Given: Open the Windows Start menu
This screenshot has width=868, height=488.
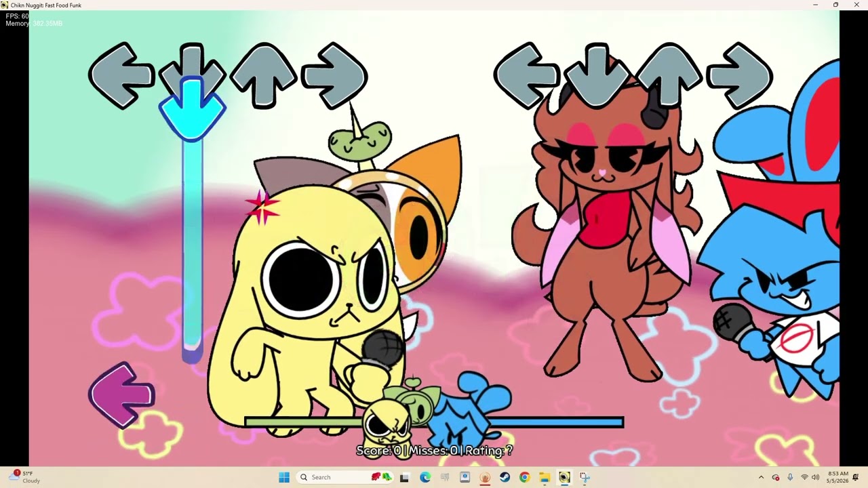Looking at the screenshot, I should (x=284, y=477).
